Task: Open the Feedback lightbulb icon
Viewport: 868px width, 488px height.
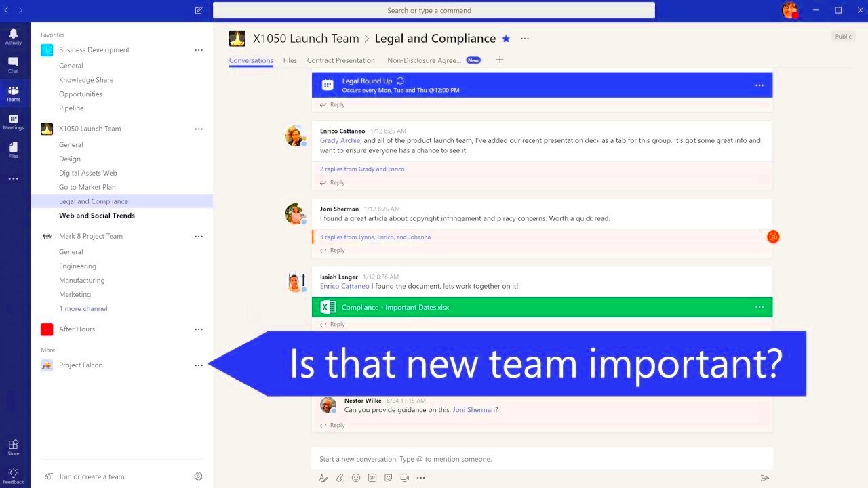Action: 14,476
